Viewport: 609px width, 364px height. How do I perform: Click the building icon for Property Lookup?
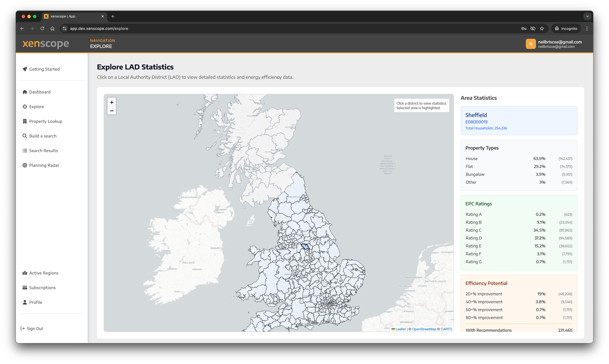point(25,121)
